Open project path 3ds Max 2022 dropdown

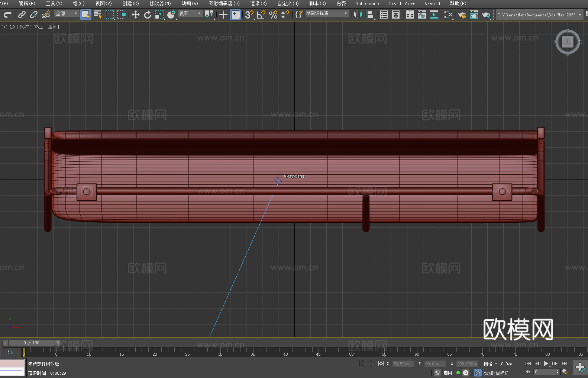point(539,15)
